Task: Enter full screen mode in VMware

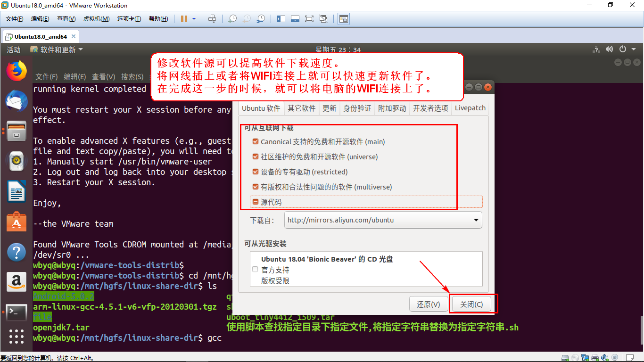Action: [309, 19]
